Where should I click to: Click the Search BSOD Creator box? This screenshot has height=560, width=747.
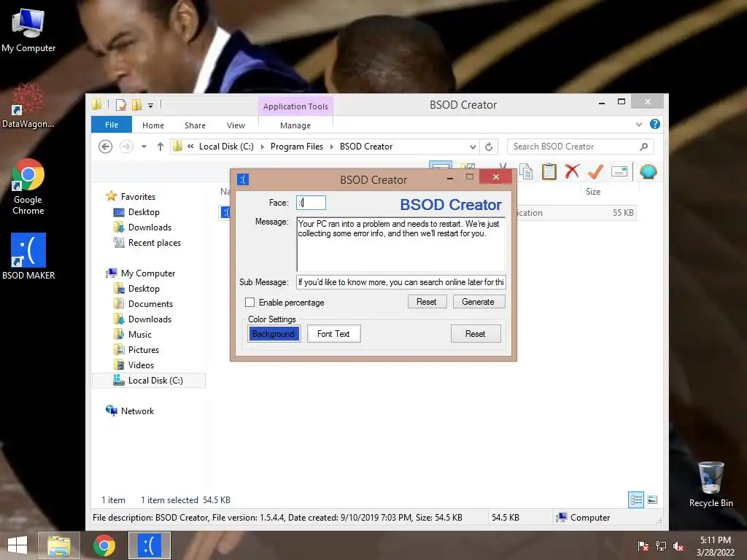click(x=580, y=147)
